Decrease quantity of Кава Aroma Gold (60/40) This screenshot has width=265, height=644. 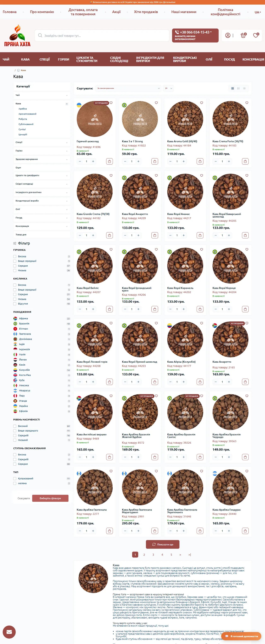[170, 161]
